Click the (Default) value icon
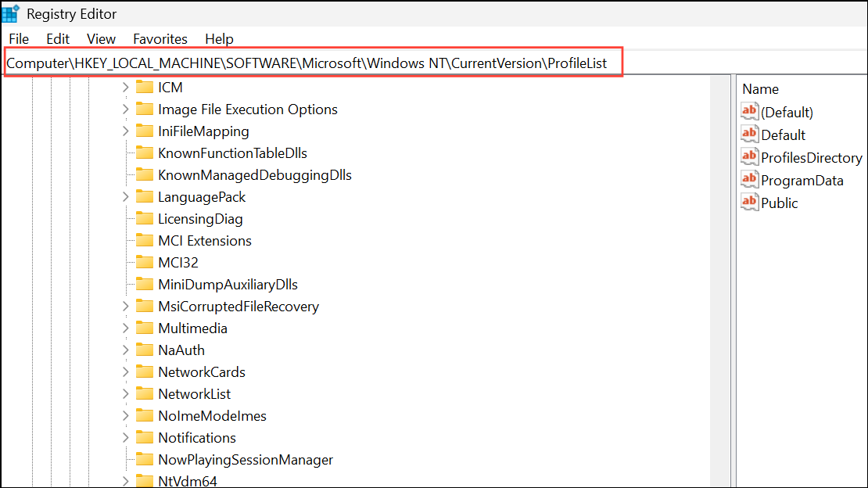This screenshot has height=488, width=868. 750,112
